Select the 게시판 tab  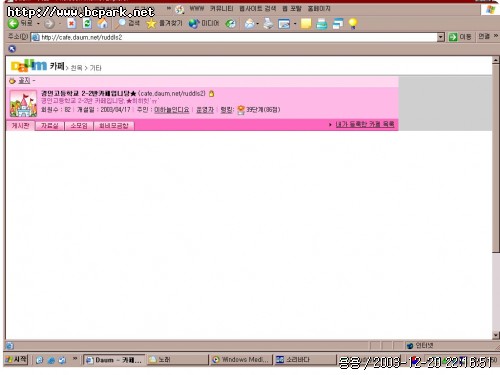tap(21, 126)
